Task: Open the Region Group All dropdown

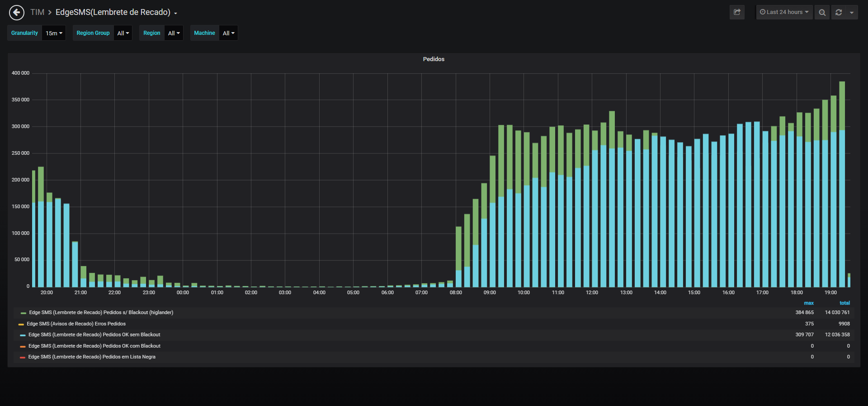Action: pos(123,33)
